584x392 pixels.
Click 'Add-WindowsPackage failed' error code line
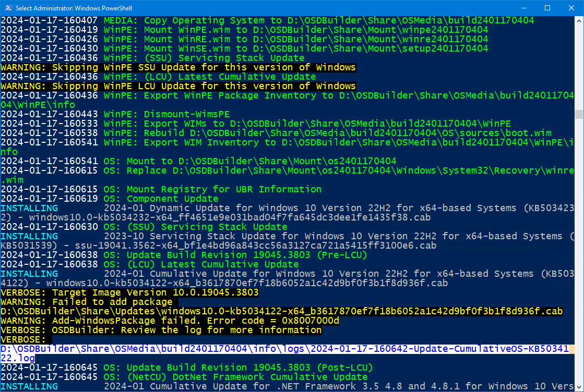coord(170,321)
